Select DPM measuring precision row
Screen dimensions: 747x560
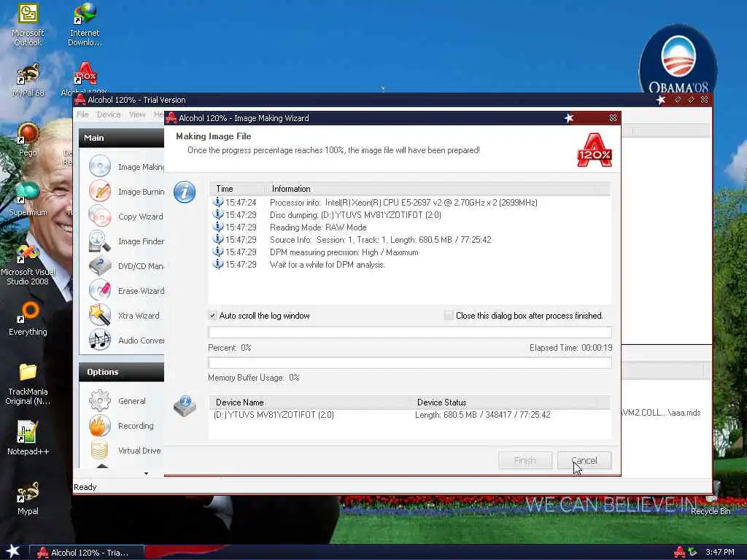tap(410, 252)
